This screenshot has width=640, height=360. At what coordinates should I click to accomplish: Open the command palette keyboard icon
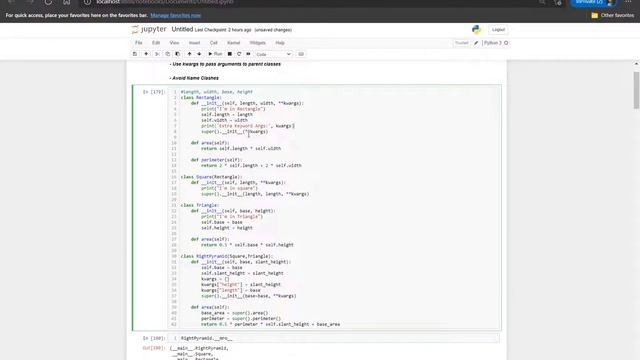tap(301, 54)
